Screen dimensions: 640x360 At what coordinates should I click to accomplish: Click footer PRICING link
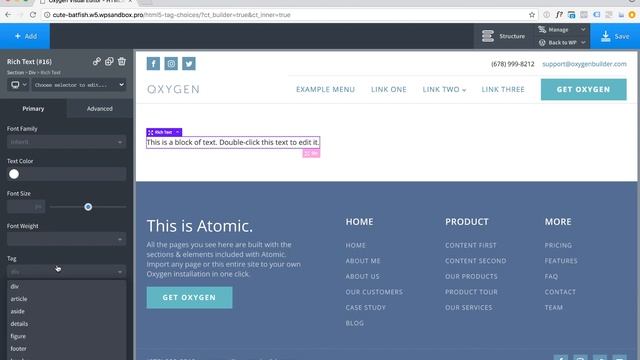tap(558, 245)
